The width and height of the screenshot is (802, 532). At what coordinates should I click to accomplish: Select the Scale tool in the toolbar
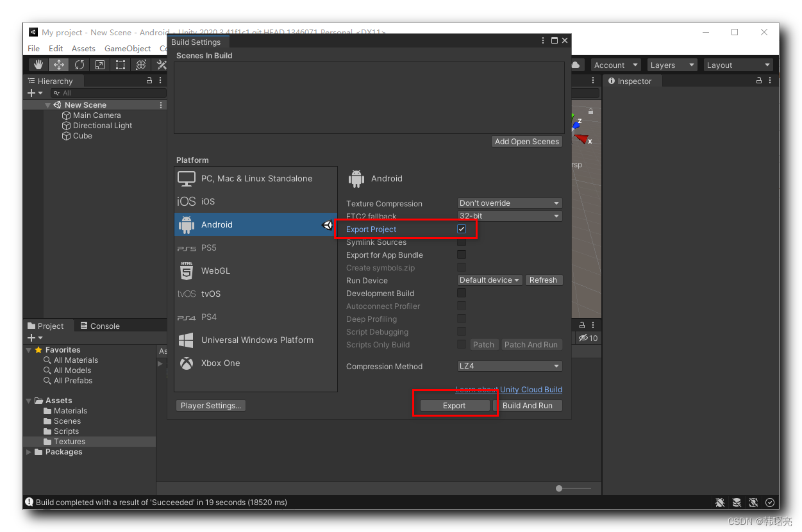click(x=100, y=65)
